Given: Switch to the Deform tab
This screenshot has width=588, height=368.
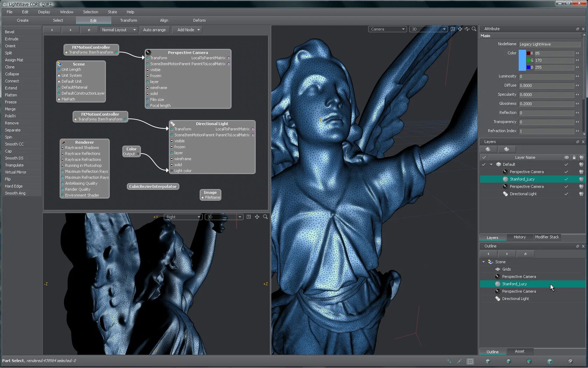Looking at the screenshot, I should tap(199, 20).
